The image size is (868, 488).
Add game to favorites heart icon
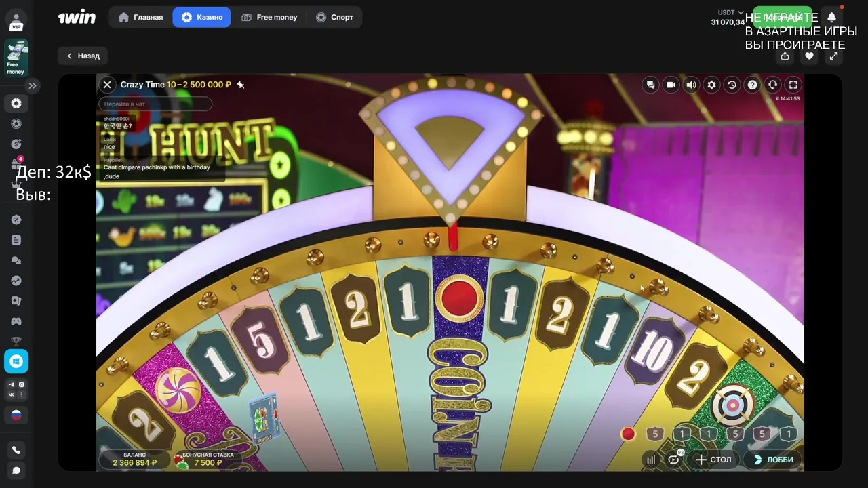pyautogui.click(x=809, y=56)
